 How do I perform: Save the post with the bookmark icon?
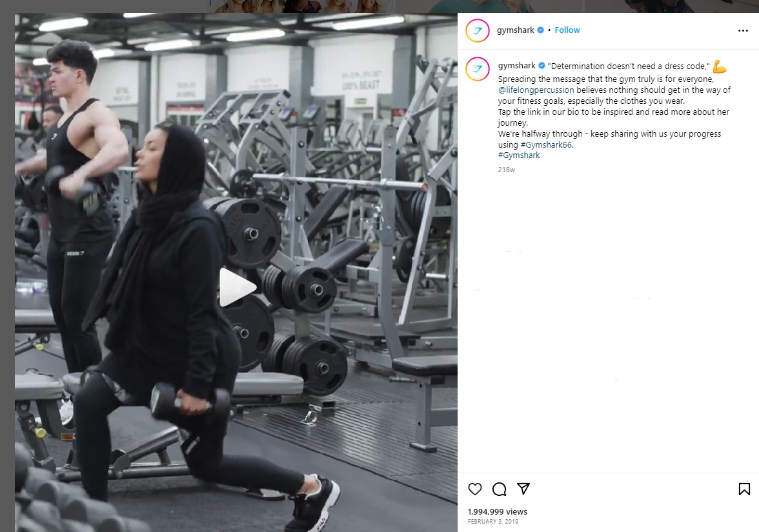click(x=744, y=489)
